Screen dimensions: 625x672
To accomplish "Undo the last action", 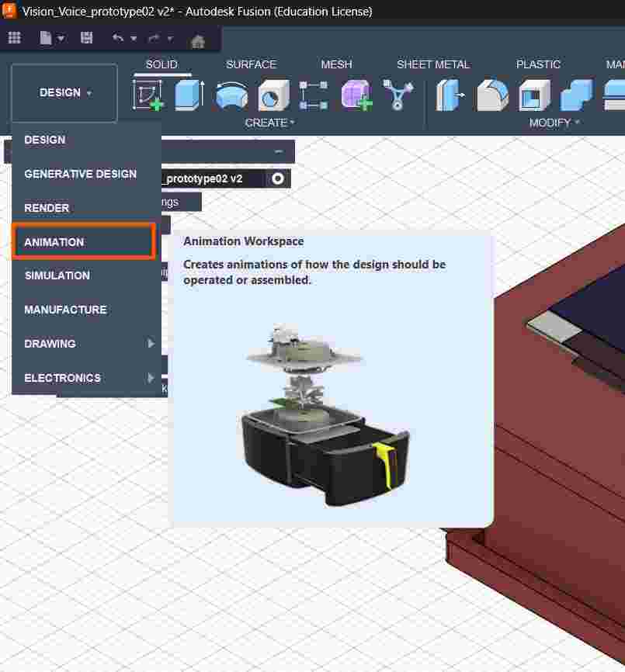I will point(117,38).
